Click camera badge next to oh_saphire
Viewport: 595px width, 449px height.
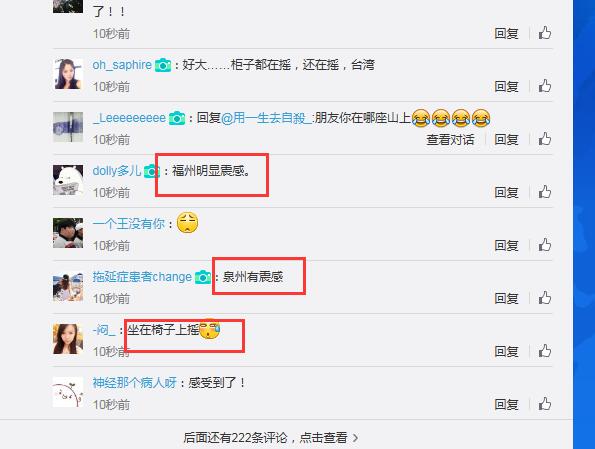tap(163, 65)
